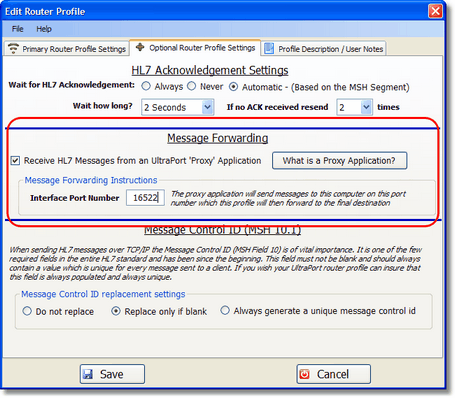The height and width of the screenshot is (398, 455).
Task: Click the Wait for HL7 Acknowledgement label
Action: pyautogui.click(x=72, y=85)
